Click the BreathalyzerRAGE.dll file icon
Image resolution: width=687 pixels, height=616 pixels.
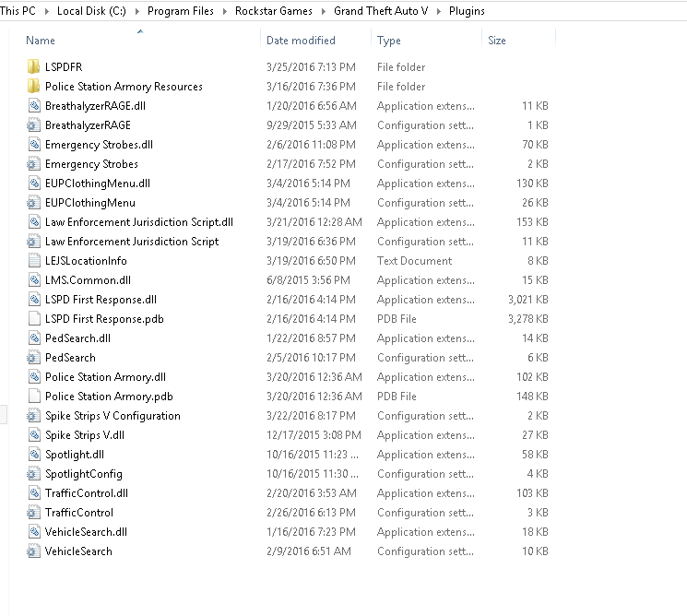pos(34,106)
